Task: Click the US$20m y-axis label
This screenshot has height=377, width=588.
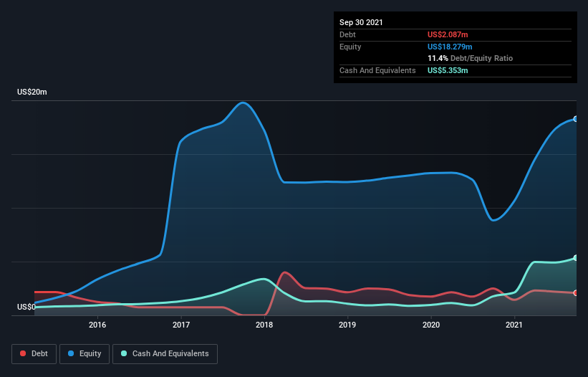Action: point(32,92)
